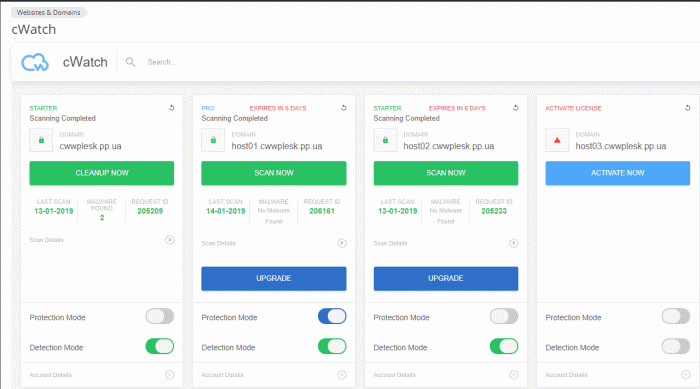The image size is (700, 389).
Task: Open Account Details text for host02.cwwplesk.pp.ua
Action: [x=394, y=375]
